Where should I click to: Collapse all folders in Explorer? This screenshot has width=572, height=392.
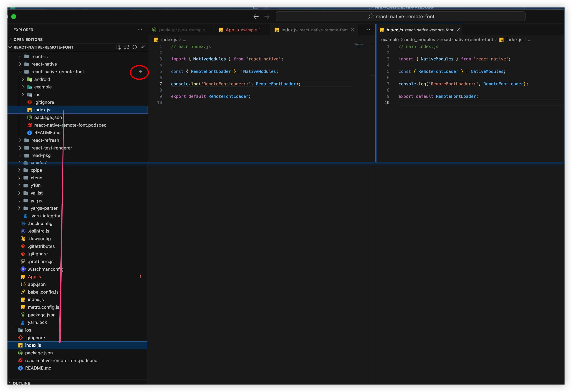click(143, 47)
